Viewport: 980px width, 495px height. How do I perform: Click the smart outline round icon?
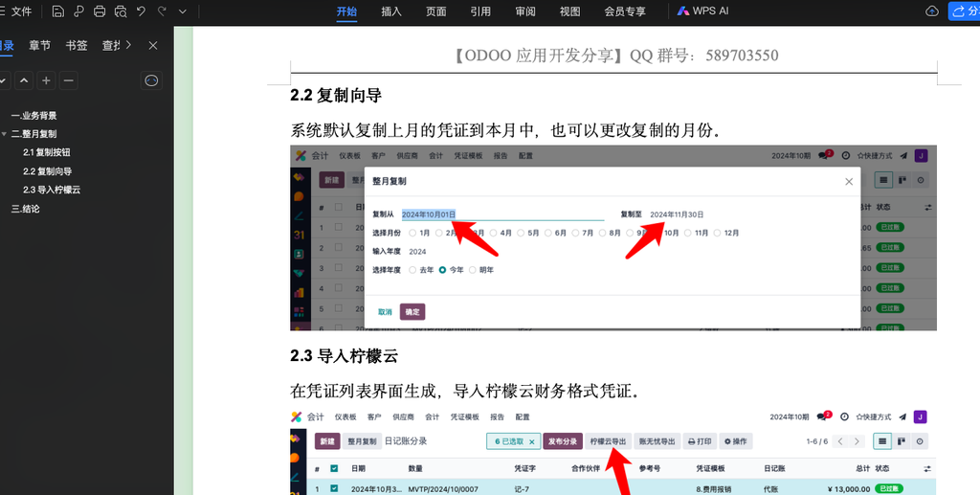[x=151, y=80]
